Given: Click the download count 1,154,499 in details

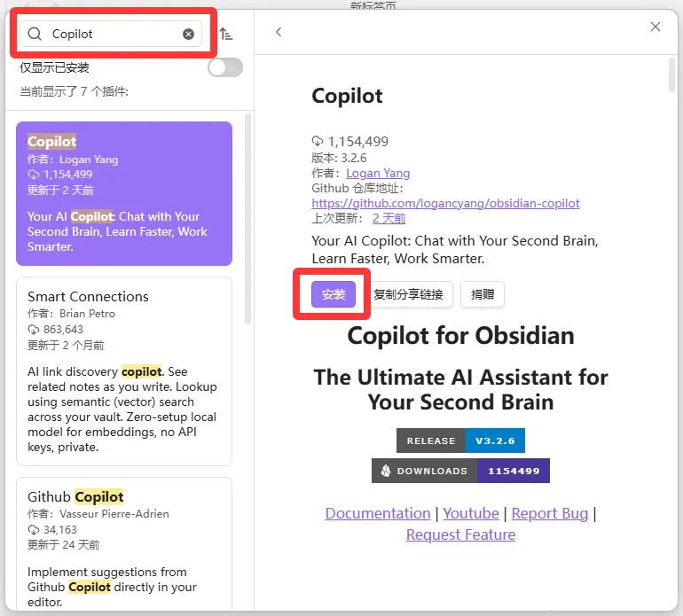Looking at the screenshot, I should click(357, 142).
